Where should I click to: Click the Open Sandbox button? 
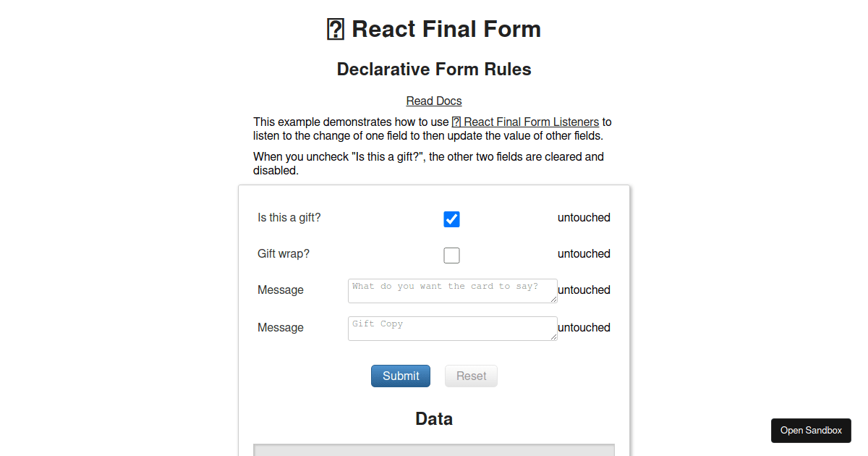pos(811,430)
